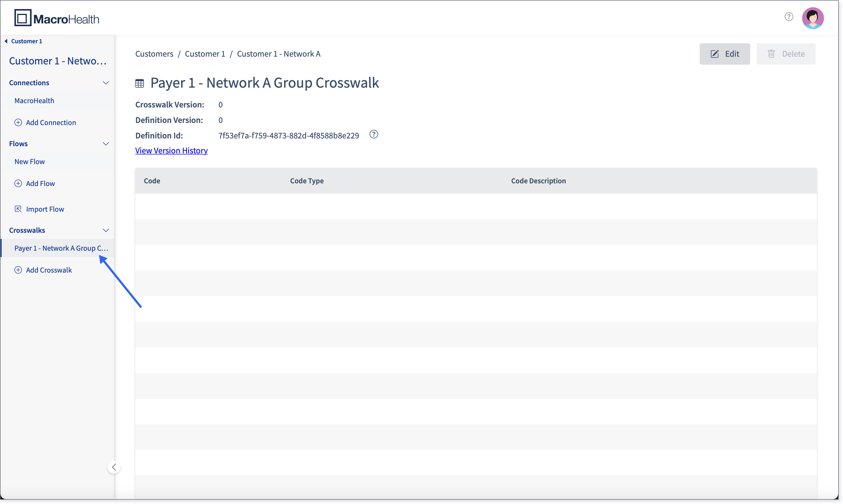Click Add Flow label

tap(40, 183)
